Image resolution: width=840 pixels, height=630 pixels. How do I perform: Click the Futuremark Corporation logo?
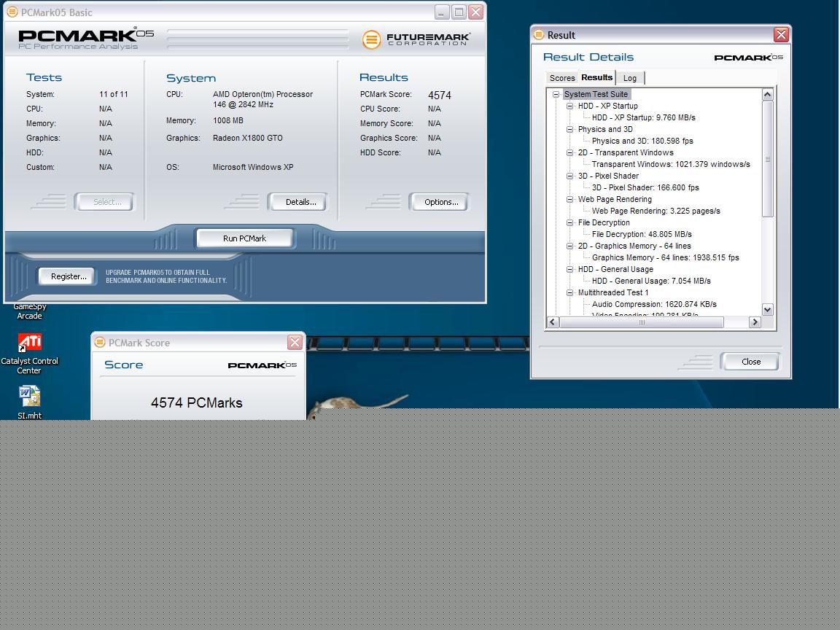(x=416, y=39)
